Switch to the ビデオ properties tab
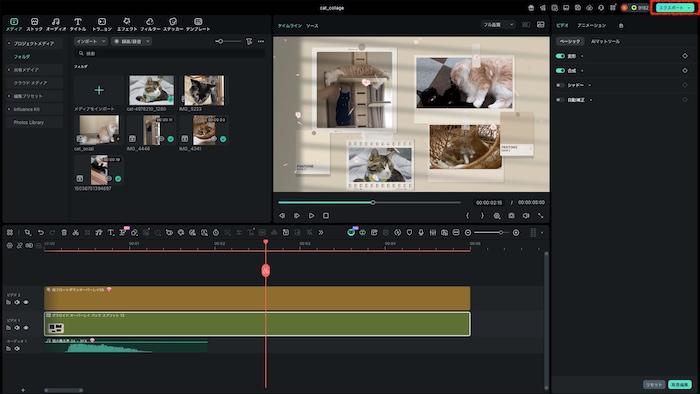700x394 pixels. [x=562, y=25]
